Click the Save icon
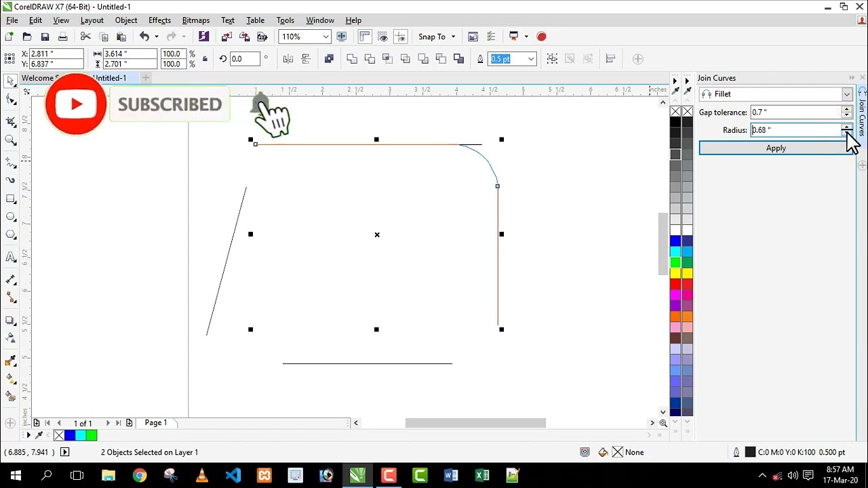The height and width of the screenshot is (488, 868). [x=45, y=37]
